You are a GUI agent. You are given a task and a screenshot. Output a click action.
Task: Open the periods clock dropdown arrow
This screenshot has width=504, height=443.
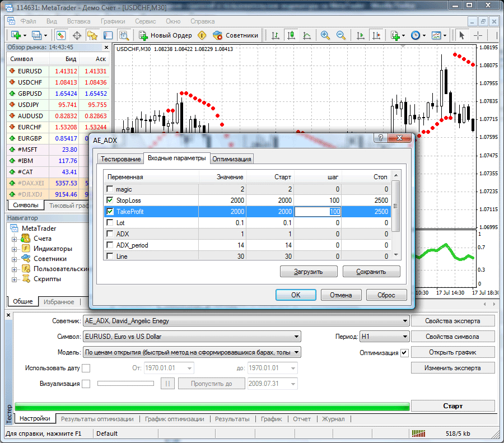[424, 36]
